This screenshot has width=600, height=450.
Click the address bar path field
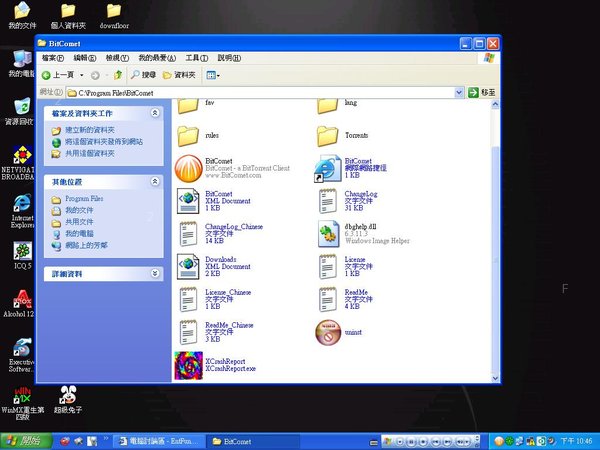pyautogui.click(x=260, y=93)
